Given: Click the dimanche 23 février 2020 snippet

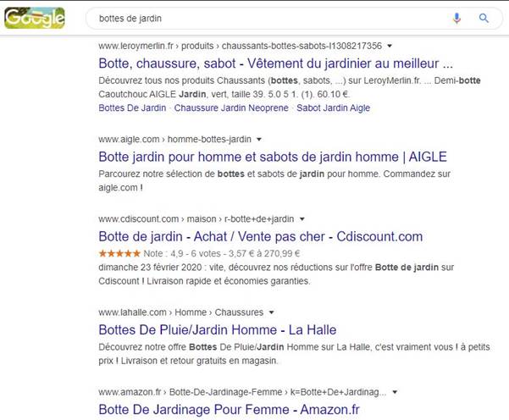Looking at the screenshot, I should (x=276, y=274).
